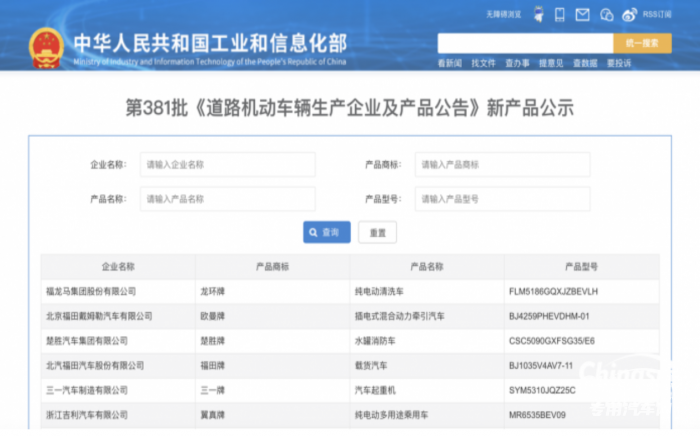Image resolution: width=700 pixels, height=436 pixels.
Task: Click the 企业名称 input field
Action: pyautogui.click(x=228, y=165)
